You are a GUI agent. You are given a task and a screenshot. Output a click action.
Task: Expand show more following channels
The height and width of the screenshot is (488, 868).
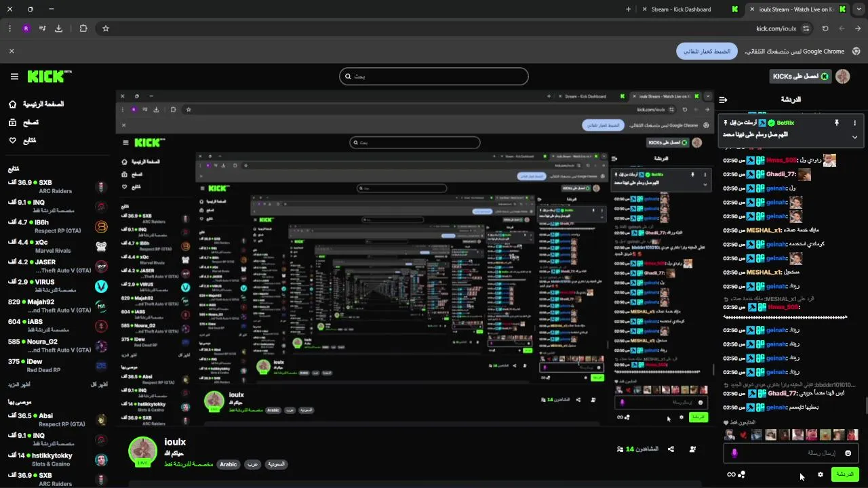click(20, 384)
